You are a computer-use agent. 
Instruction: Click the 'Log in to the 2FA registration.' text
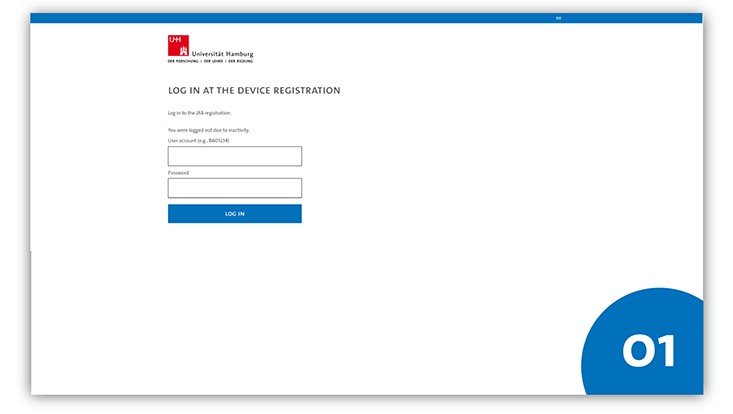[200, 113]
